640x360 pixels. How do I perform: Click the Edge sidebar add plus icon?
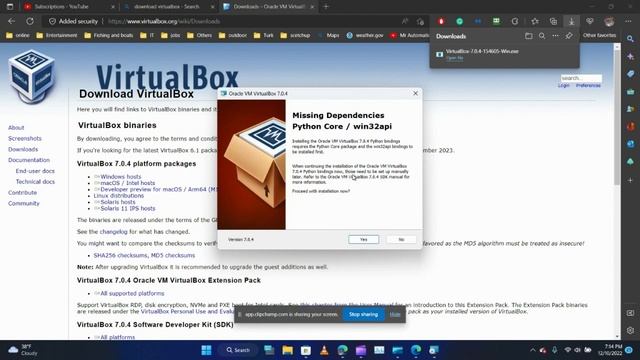(x=631, y=180)
